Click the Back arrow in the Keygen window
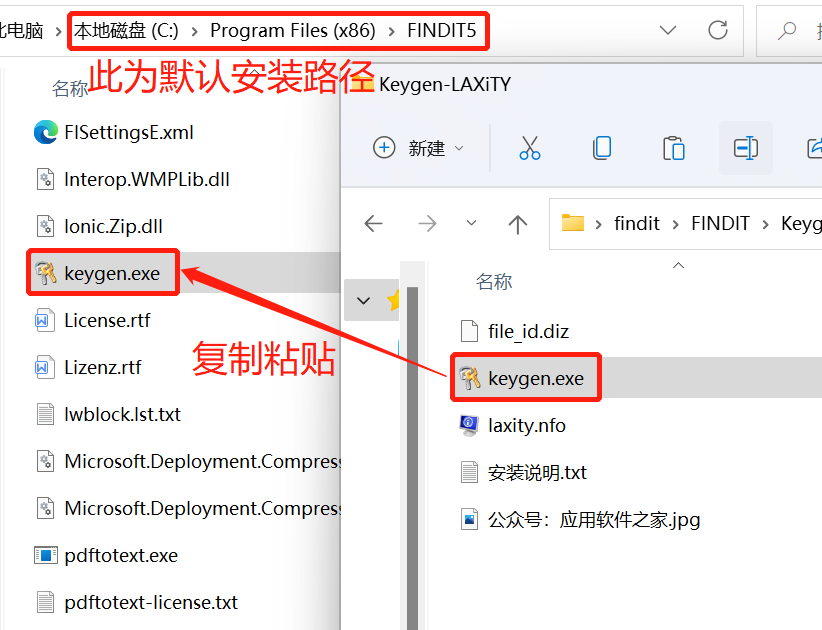The height and width of the screenshot is (630, 822). pyautogui.click(x=373, y=223)
